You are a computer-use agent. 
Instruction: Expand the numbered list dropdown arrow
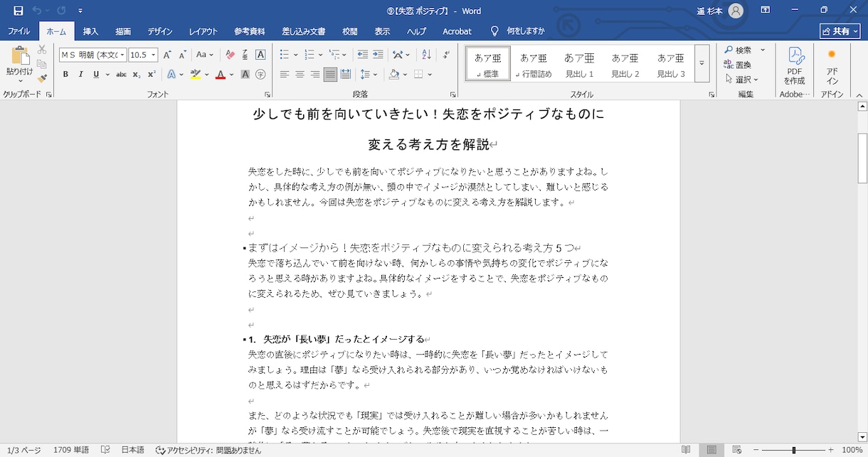(x=320, y=55)
